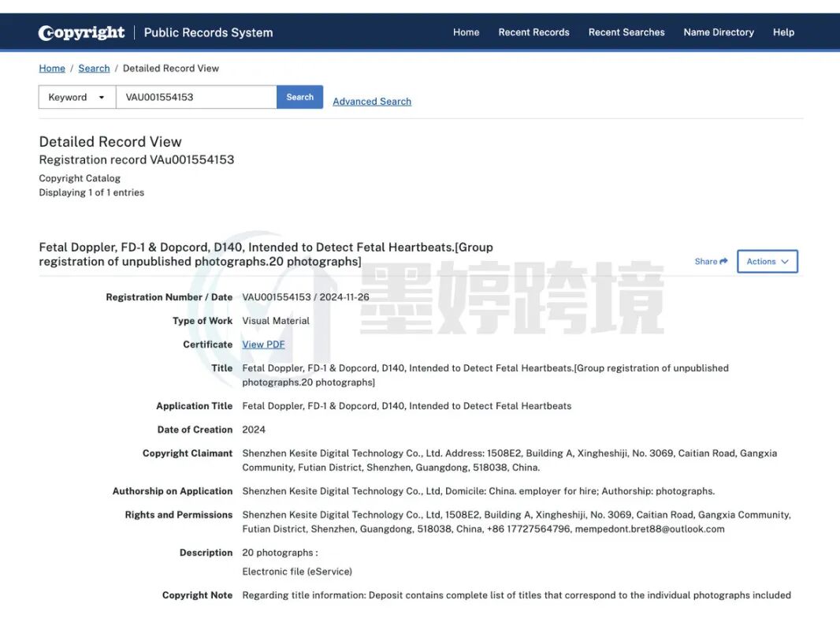Select registration value 'VAU001554153 / 2024-11-26'
The width and height of the screenshot is (840, 641).
click(x=306, y=297)
